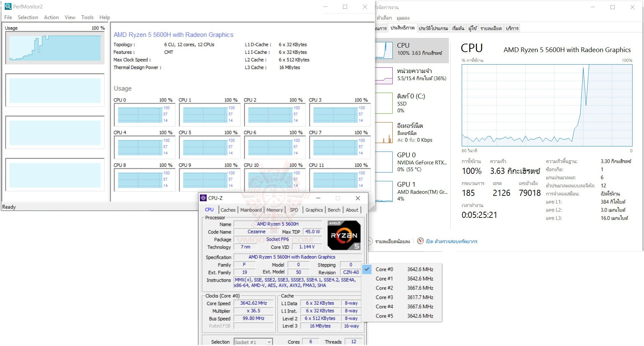644x346 pixels.
Task: Open the ตัวเลือก menu in Task Manager
Action: click(384, 18)
